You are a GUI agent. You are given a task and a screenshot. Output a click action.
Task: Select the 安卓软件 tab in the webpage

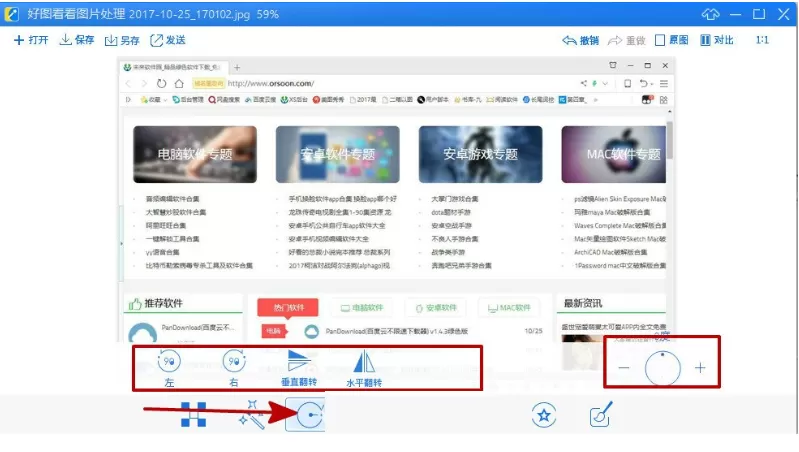click(436, 308)
